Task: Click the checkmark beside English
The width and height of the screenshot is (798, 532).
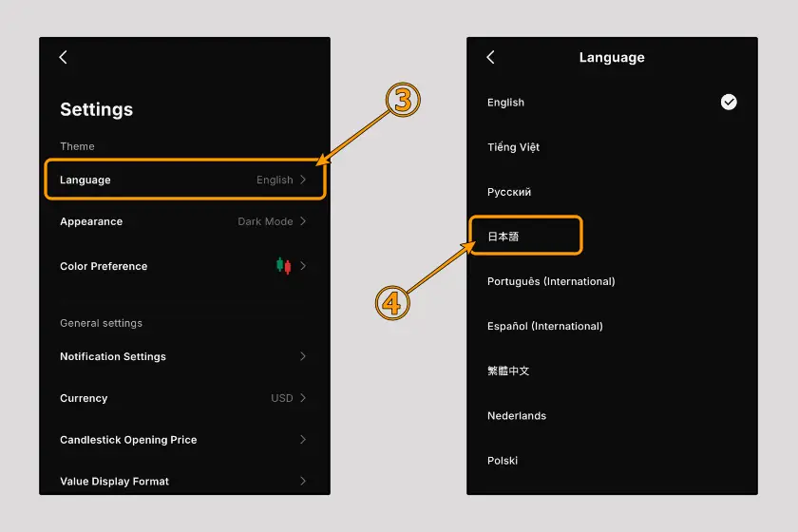Action: click(x=729, y=102)
